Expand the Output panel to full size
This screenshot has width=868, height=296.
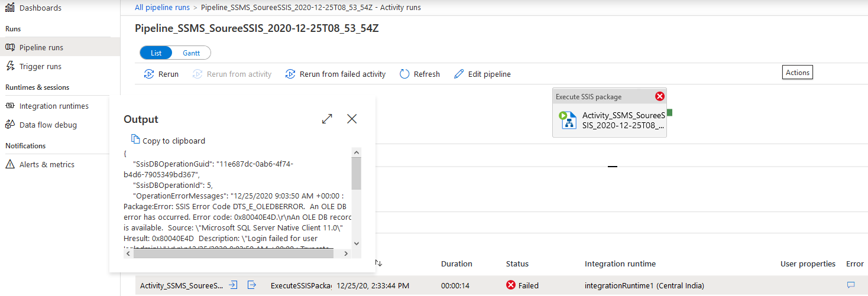327,119
